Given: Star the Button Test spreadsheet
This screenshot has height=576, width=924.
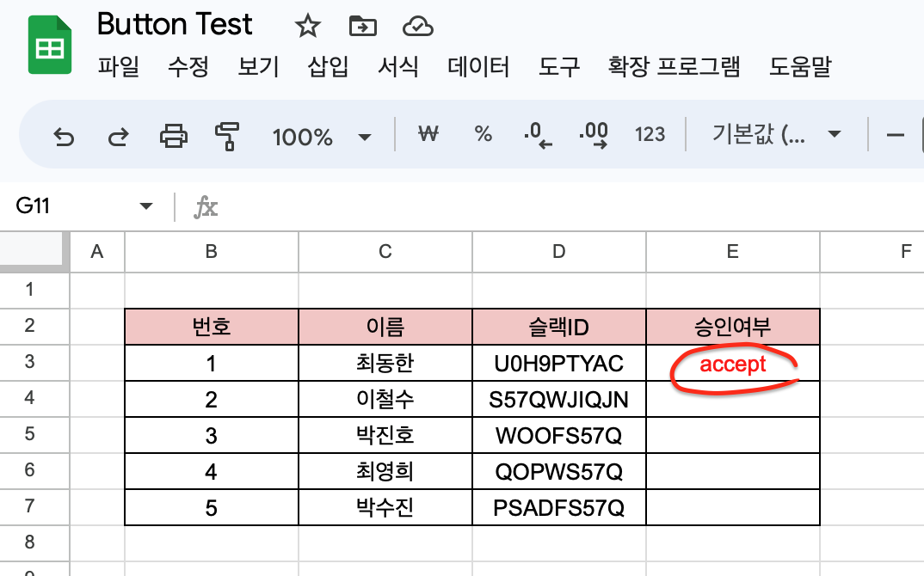Looking at the screenshot, I should 307,27.
